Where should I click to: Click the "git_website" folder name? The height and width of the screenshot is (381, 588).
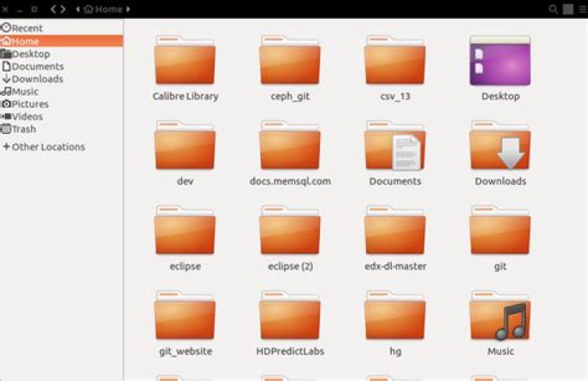click(x=185, y=352)
